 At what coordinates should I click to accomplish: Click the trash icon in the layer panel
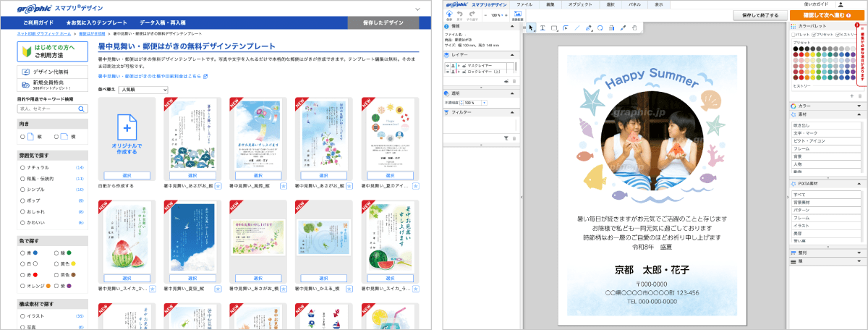514,81
